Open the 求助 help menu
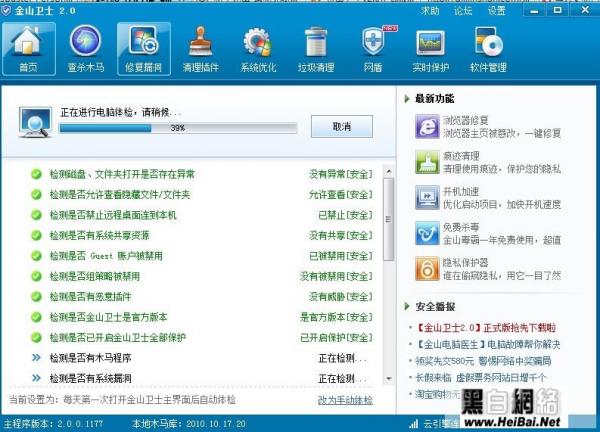This screenshot has width=600, height=432. tap(430, 11)
